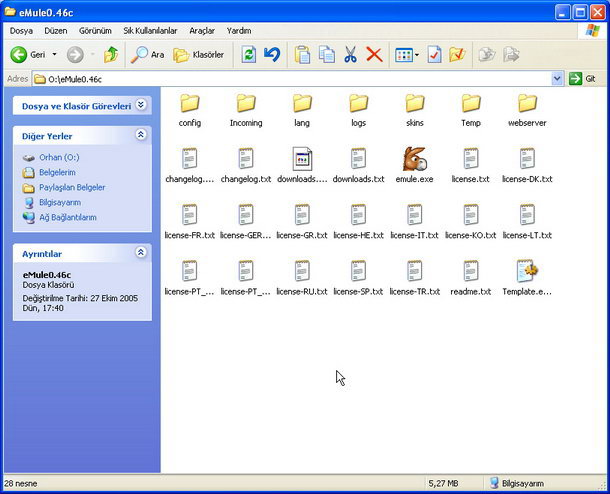Select the license-LT.txt file
This screenshot has width=610, height=494.
527,222
